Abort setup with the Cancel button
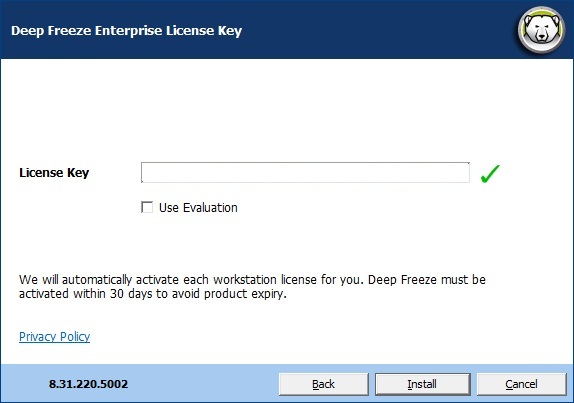574x403 pixels. [x=521, y=384]
